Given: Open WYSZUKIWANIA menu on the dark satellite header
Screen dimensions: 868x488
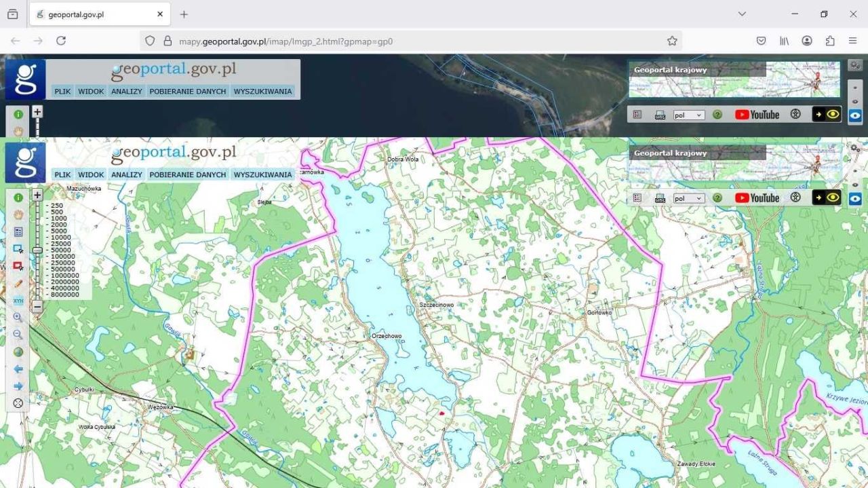Looking at the screenshot, I should click(262, 91).
